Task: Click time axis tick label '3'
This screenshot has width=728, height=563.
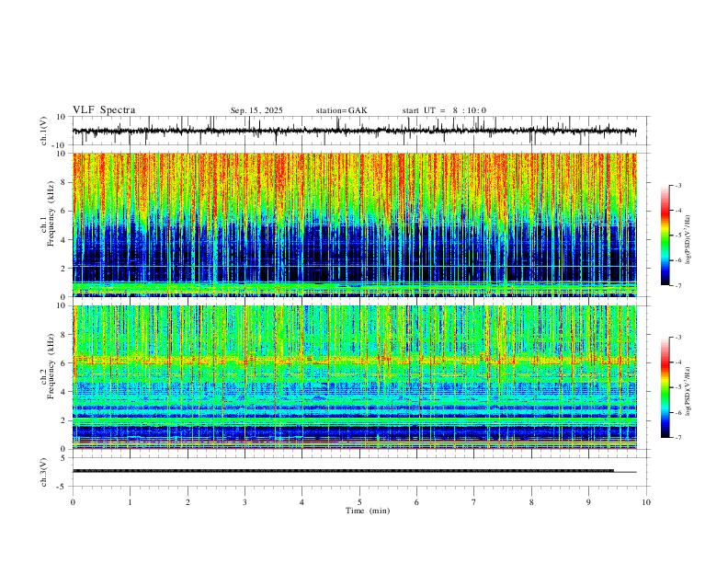Action: [x=245, y=502]
